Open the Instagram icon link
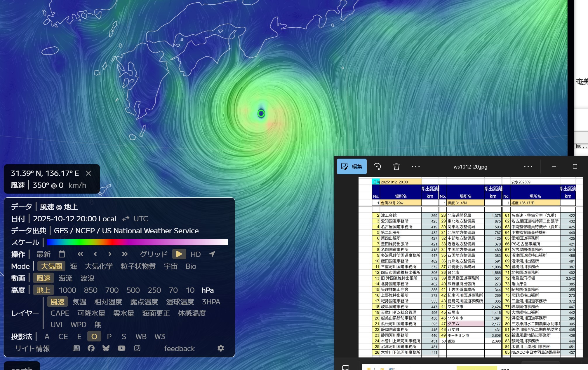This screenshot has height=370, width=588. point(137,348)
